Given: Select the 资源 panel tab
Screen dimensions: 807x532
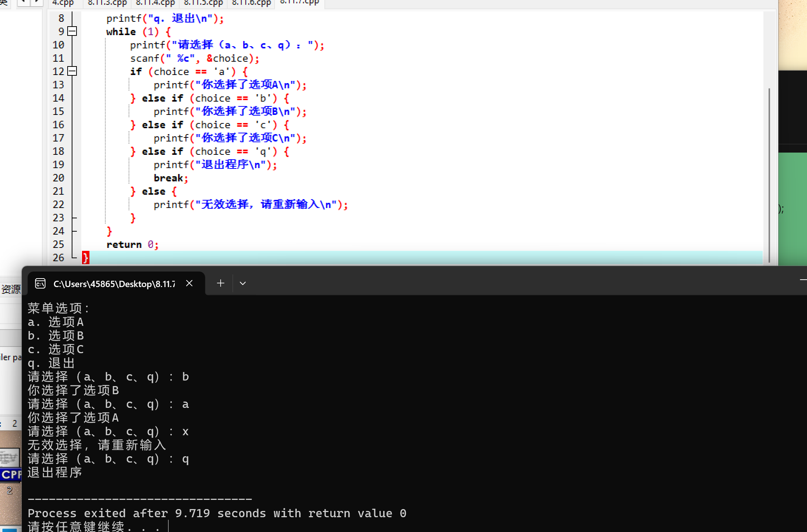Looking at the screenshot, I should coord(11,289).
